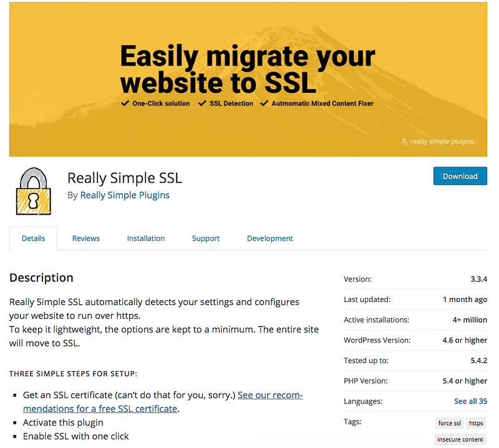Viewport: 499px width, 448px height.
Task: Click the Really Simple SSL title
Action: tap(125, 178)
